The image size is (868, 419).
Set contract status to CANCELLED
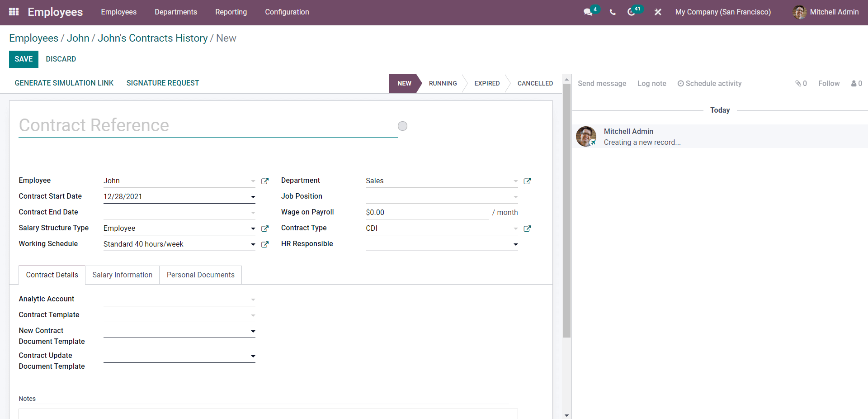click(535, 84)
